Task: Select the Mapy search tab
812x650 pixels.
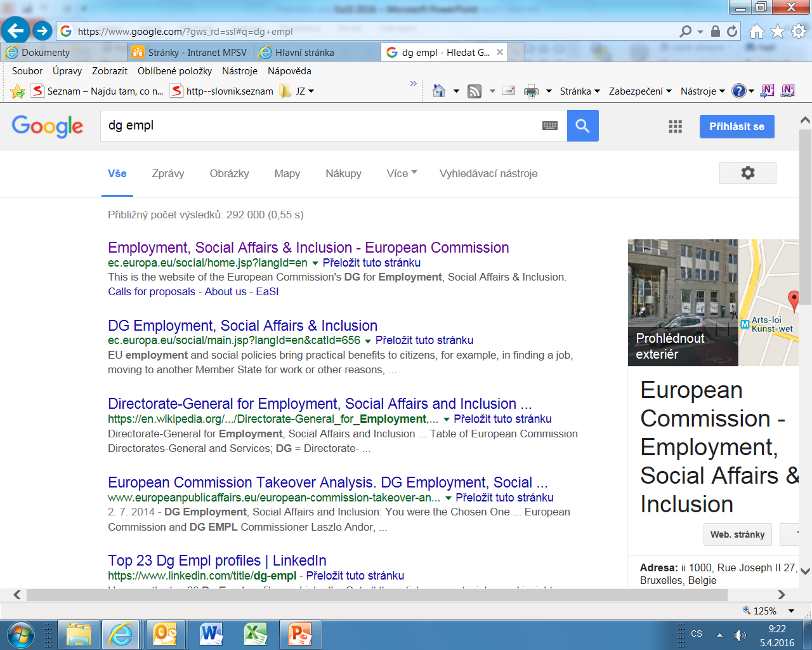Action: (x=287, y=173)
